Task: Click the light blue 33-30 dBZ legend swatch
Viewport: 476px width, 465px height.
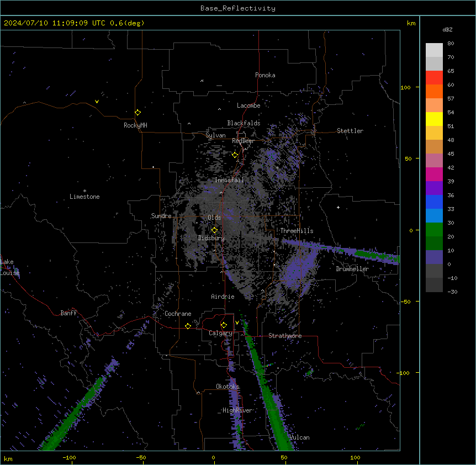Action: 434,216
